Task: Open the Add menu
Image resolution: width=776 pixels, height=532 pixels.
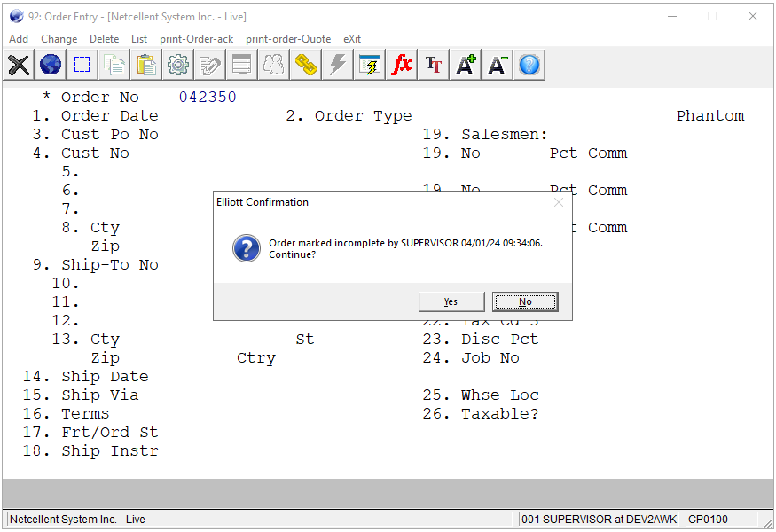Action: point(19,39)
